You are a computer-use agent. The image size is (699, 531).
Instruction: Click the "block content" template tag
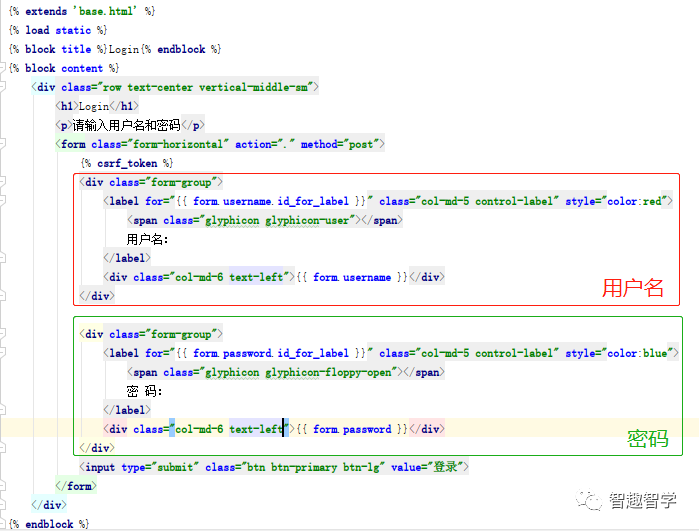click(64, 68)
